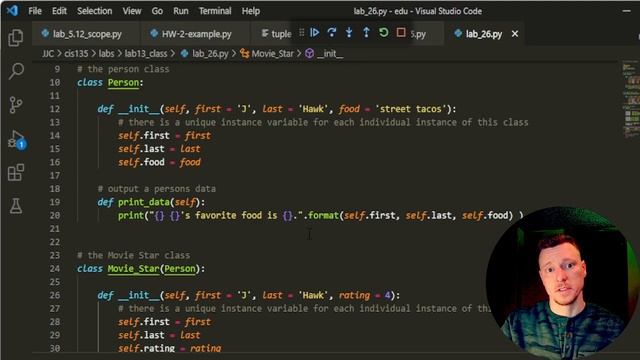Click line number 12 in gutter
Screen dimensions: 640x360
[x=55, y=109]
